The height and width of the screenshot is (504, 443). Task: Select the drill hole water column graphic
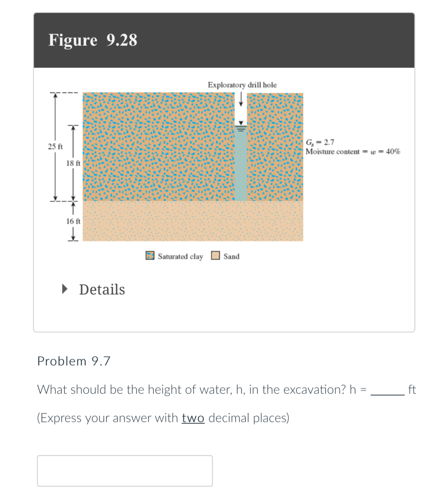[240, 164]
